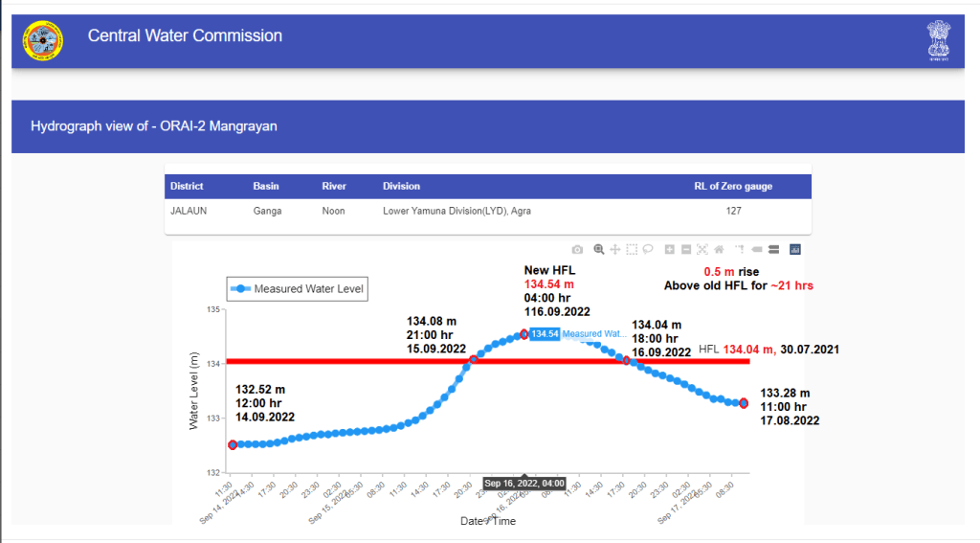The width and height of the screenshot is (980, 543).
Task: Click the national emblem at top right
Action: coord(939,40)
